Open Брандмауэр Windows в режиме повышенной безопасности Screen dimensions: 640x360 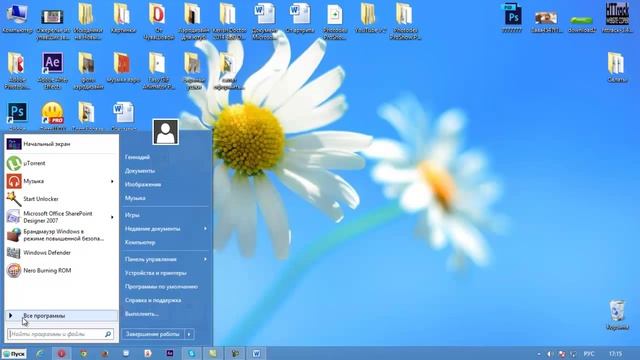[61, 235]
